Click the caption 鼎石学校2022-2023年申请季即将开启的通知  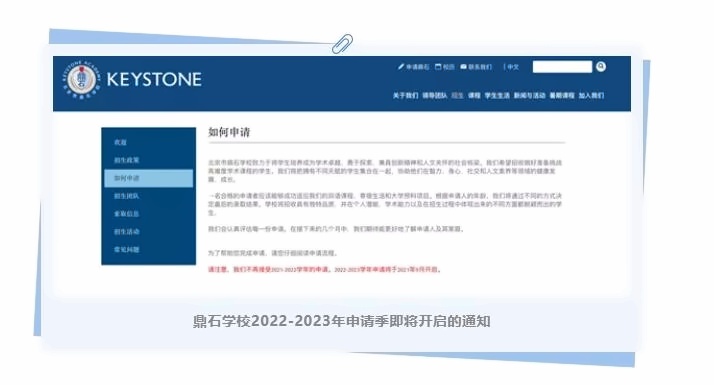[342, 321]
